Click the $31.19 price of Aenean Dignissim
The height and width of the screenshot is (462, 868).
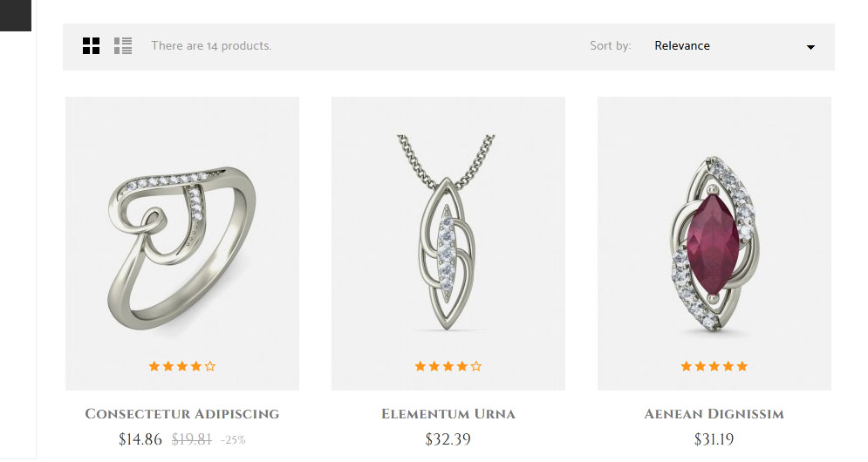(714, 439)
